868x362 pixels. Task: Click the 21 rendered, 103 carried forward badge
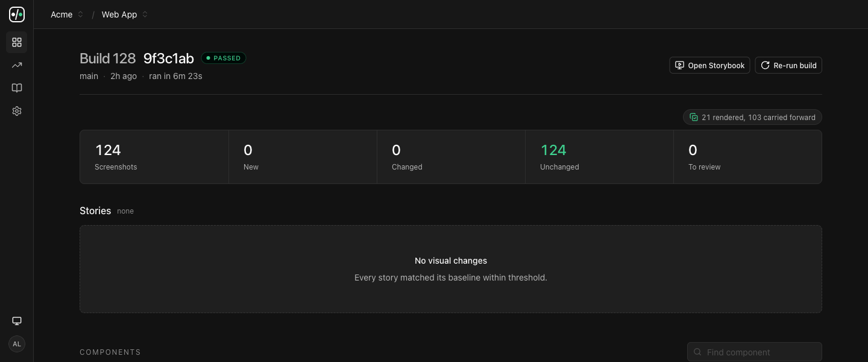(752, 117)
